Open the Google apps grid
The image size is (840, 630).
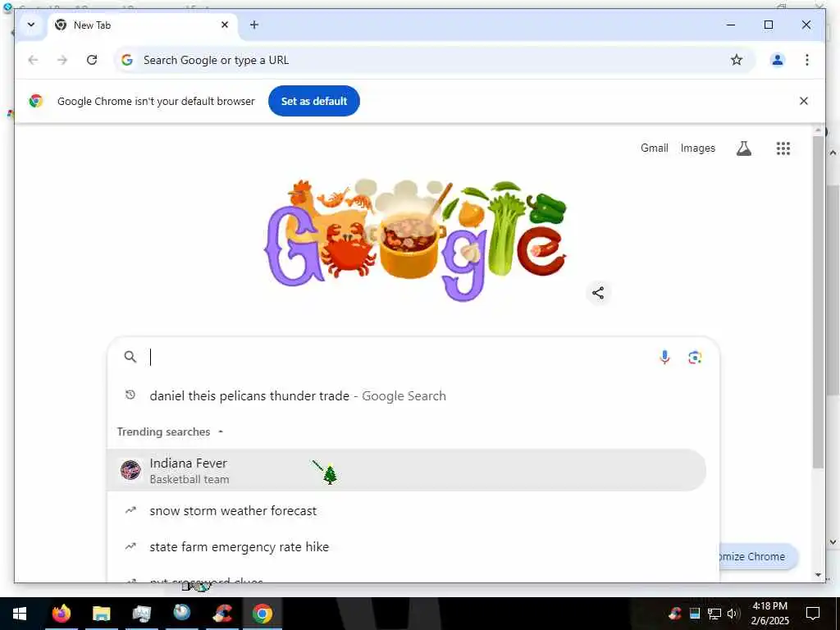783,148
